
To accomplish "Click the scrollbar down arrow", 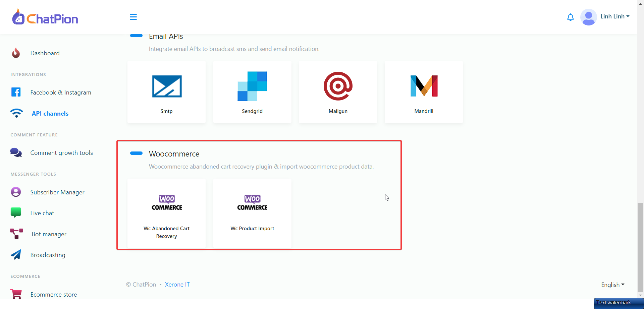I will click(640, 296).
